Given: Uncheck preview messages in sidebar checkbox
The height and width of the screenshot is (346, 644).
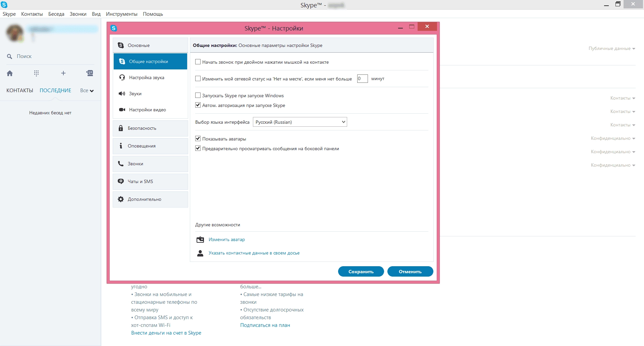Looking at the screenshot, I should [x=198, y=149].
